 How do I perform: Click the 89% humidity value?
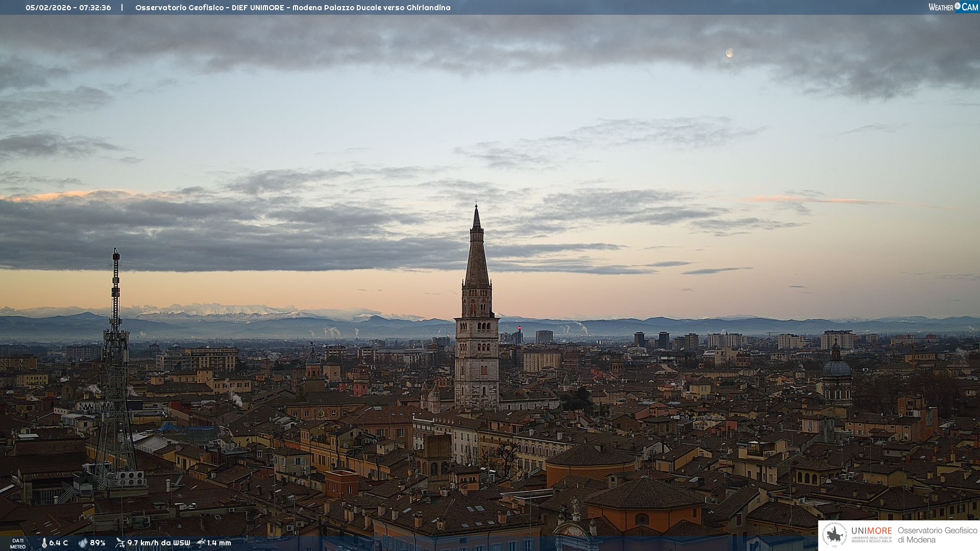click(x=97, y=543)
